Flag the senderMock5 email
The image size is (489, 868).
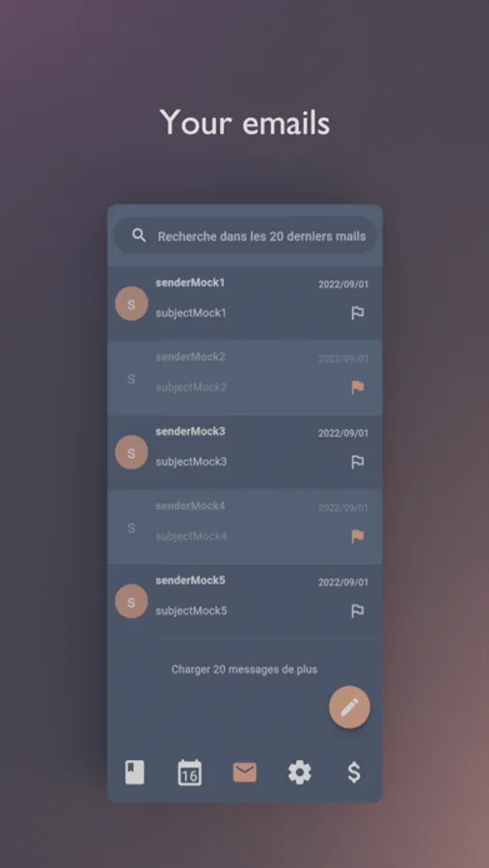[x=358, y=610]
